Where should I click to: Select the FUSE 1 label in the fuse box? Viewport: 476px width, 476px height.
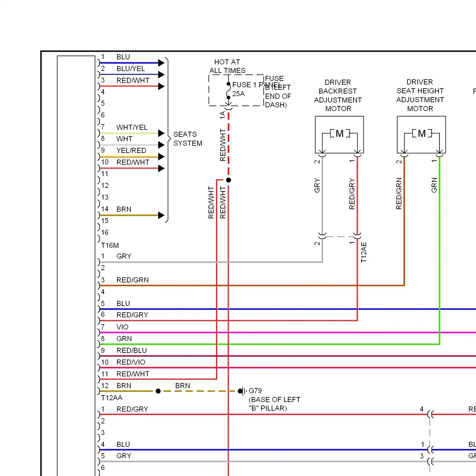coord(244,85)
